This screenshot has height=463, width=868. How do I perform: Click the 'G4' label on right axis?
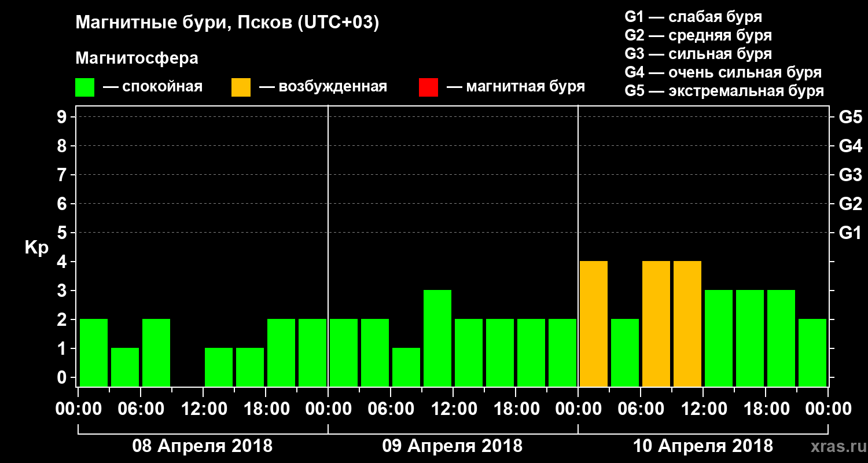(x=850, y=146)
